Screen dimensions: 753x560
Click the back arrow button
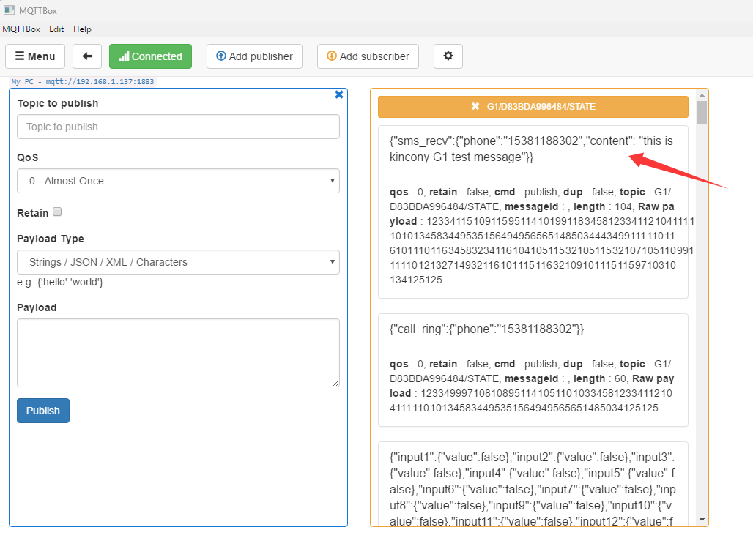87,56
